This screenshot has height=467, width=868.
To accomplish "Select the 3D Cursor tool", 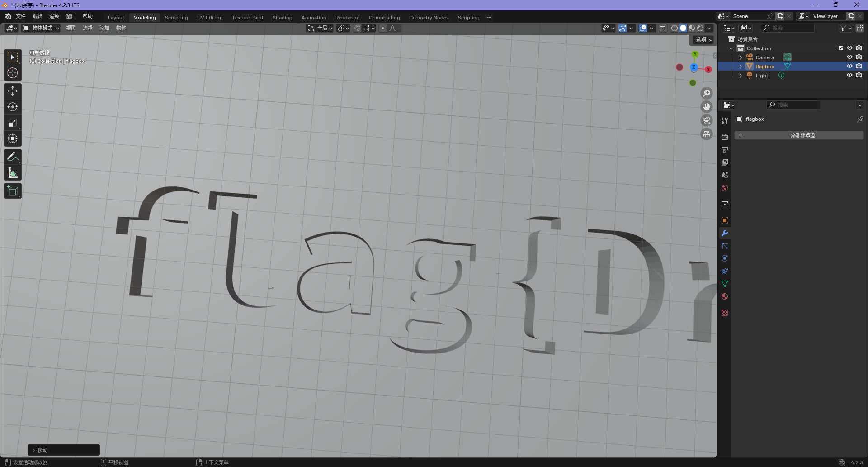I will pos(13,73).
